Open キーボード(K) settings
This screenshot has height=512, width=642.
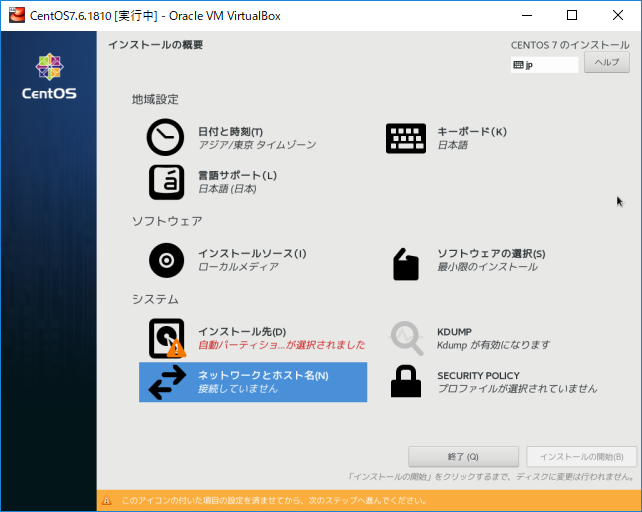coord(472,131)
